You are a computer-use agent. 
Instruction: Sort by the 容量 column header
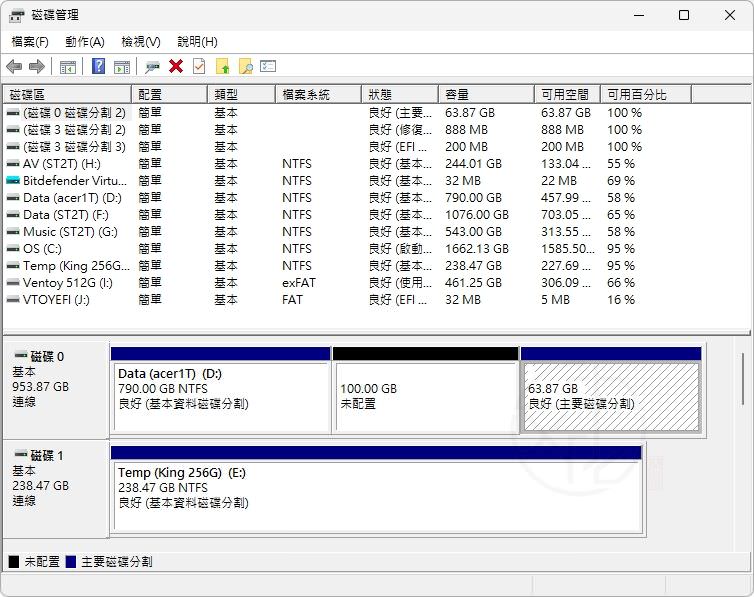click(x=487, y=95)
